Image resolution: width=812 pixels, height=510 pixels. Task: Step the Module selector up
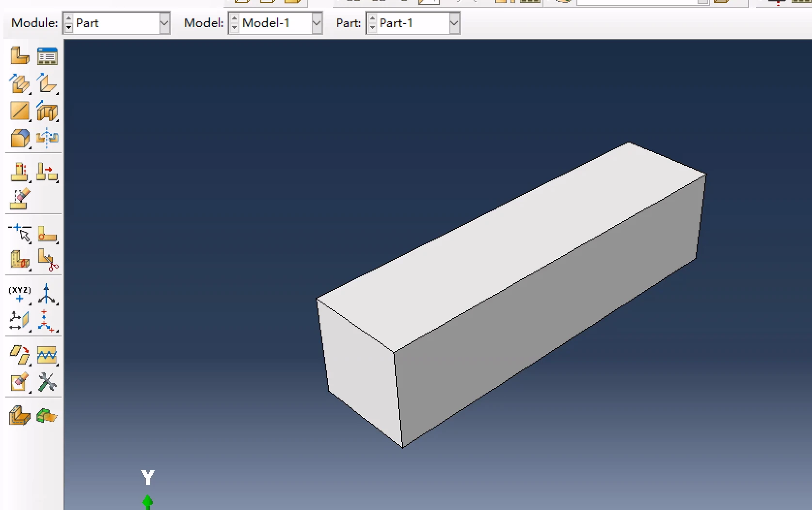tap(69, 18)
